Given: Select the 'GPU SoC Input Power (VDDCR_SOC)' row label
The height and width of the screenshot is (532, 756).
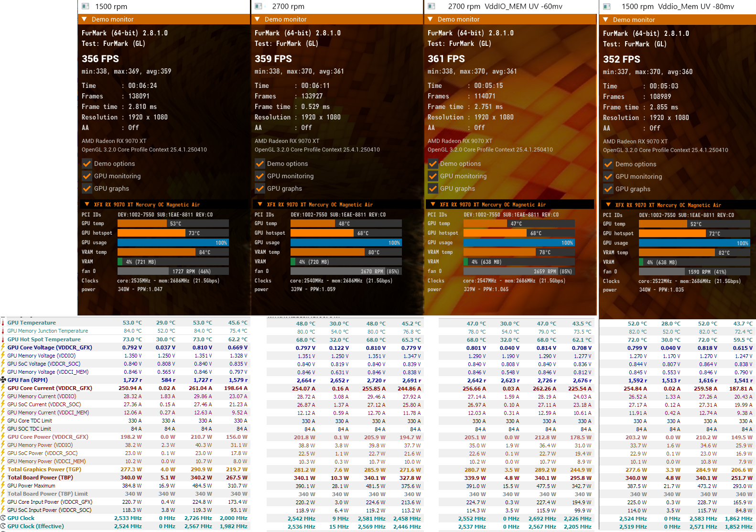Looking at the screenshot, I should 49,510.
